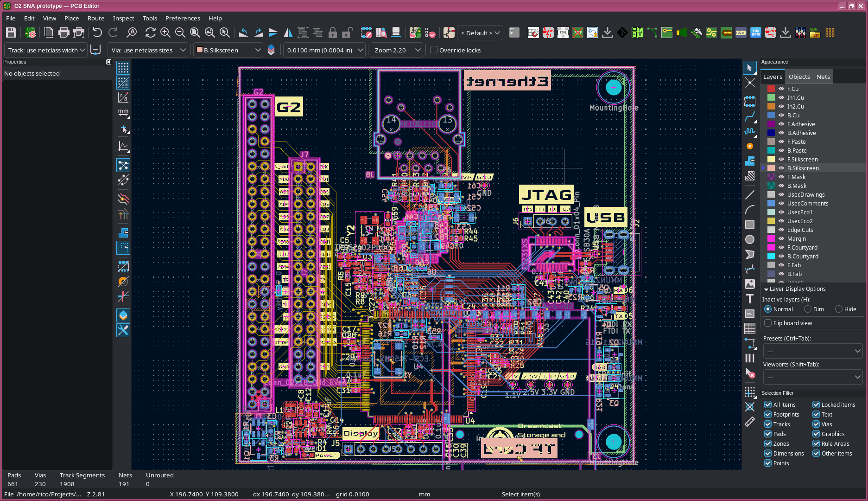The width and height of the screenshot is (868, 501).
Task: Hide the B.Cu layer
Action: (x=781, y=115)
